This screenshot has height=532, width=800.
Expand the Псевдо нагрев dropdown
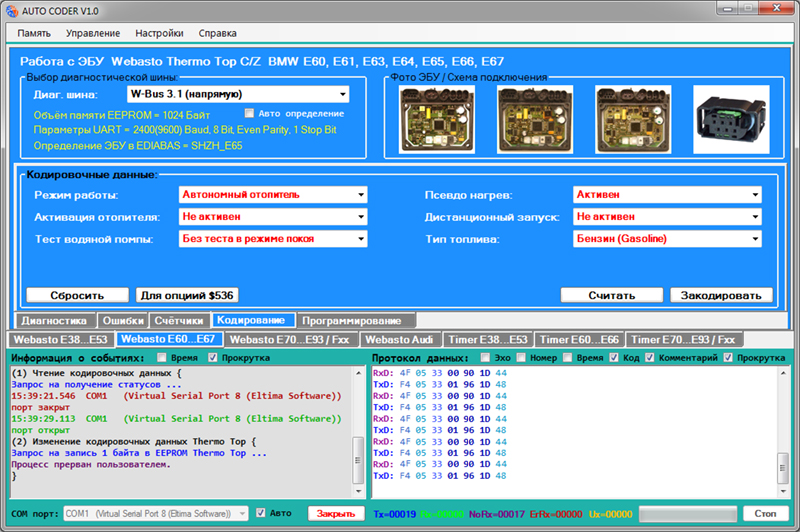[x=755, y=195]
